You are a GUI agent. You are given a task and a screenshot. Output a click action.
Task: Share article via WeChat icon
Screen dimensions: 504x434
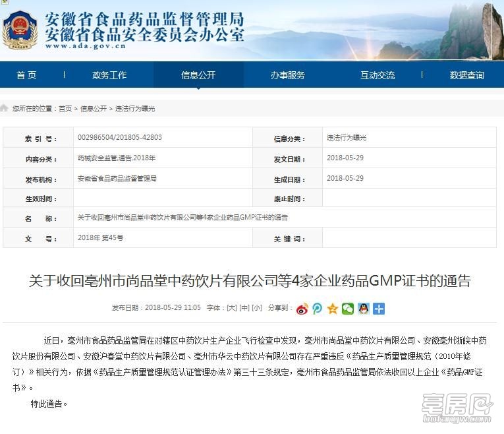coord(348,309)
